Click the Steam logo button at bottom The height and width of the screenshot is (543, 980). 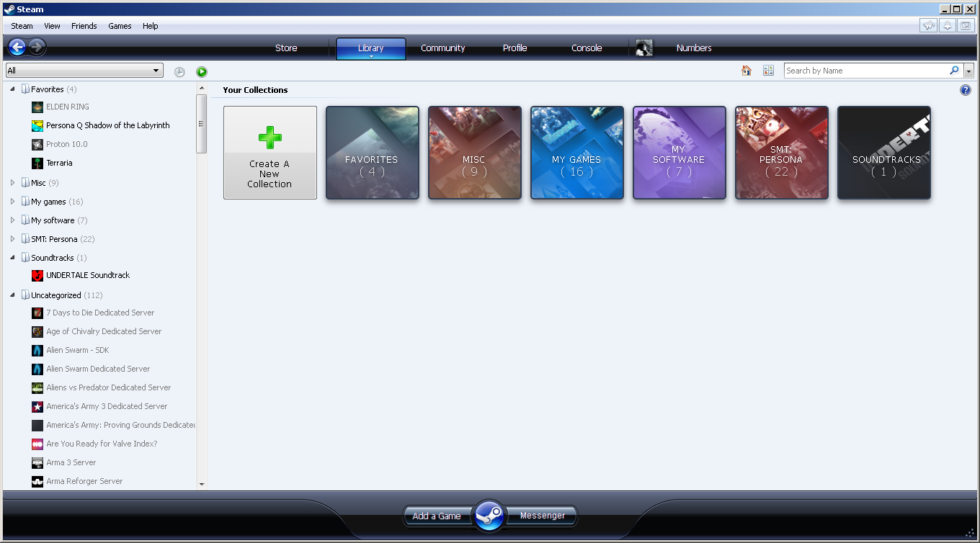(490, 516)
